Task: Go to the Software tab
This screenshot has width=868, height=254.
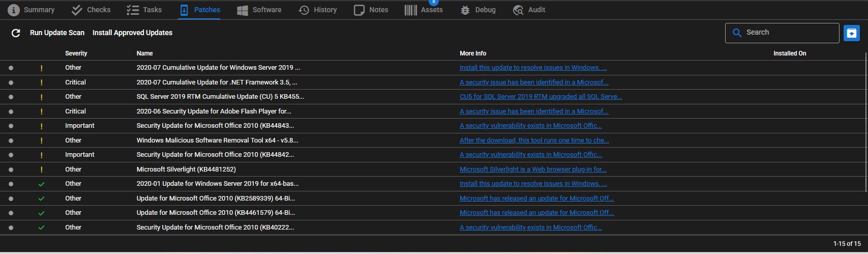Action: pyautogui.click(x=259, y=10)
